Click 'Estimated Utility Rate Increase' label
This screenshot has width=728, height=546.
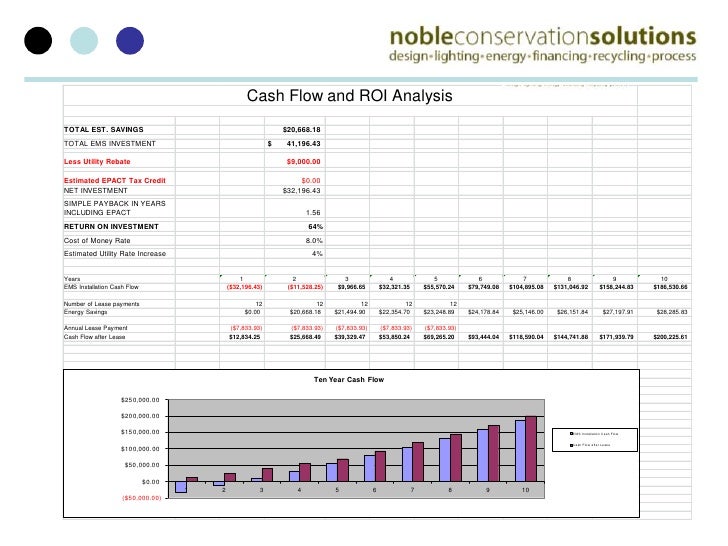click(115, 254)
